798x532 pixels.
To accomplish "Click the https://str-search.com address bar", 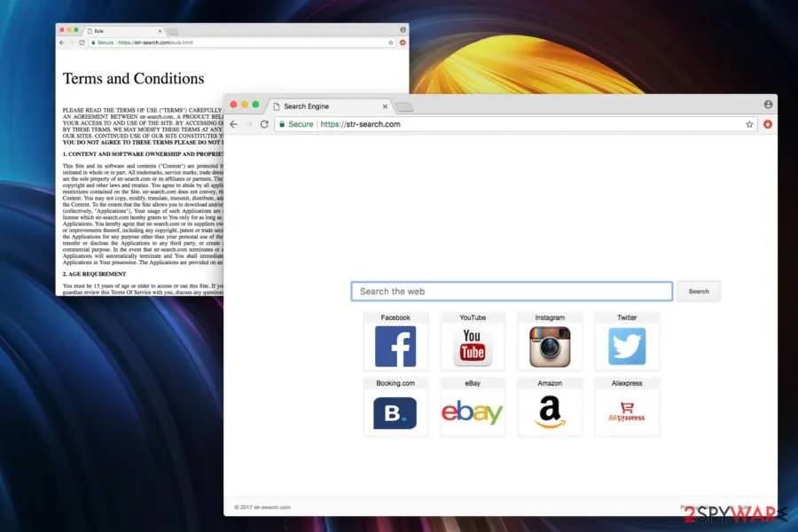I will pos(514,124).
